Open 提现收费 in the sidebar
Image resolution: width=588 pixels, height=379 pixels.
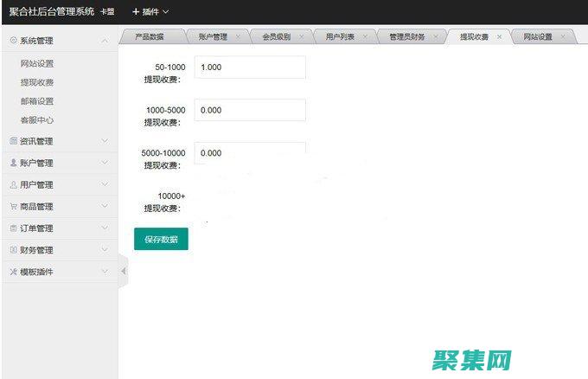coord(36,82)
